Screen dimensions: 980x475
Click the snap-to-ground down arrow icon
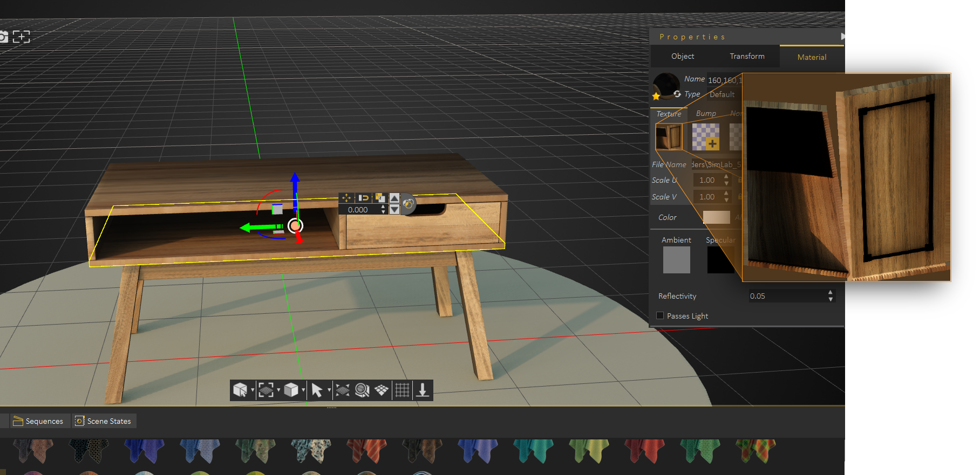click(423, 390)
